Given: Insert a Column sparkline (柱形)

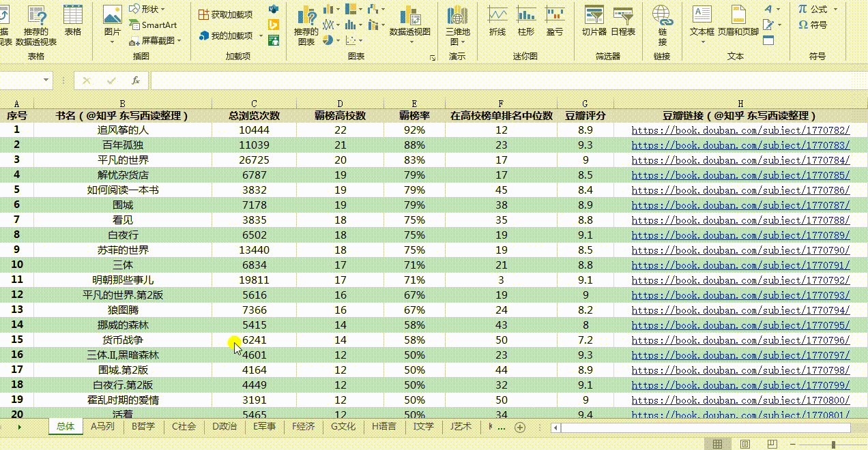Looking at the screenshot, I should pos(526,22).
